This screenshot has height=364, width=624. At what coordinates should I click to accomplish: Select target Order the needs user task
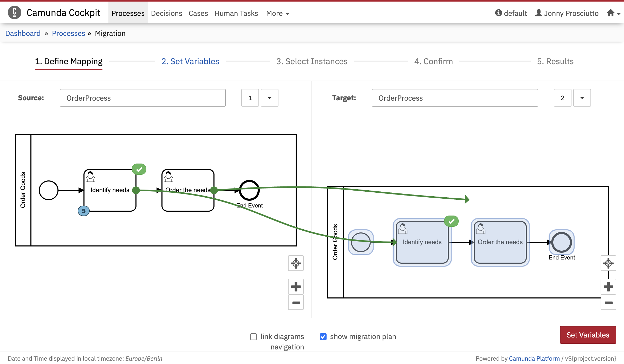pyautogui.click(x=500, y=242)
